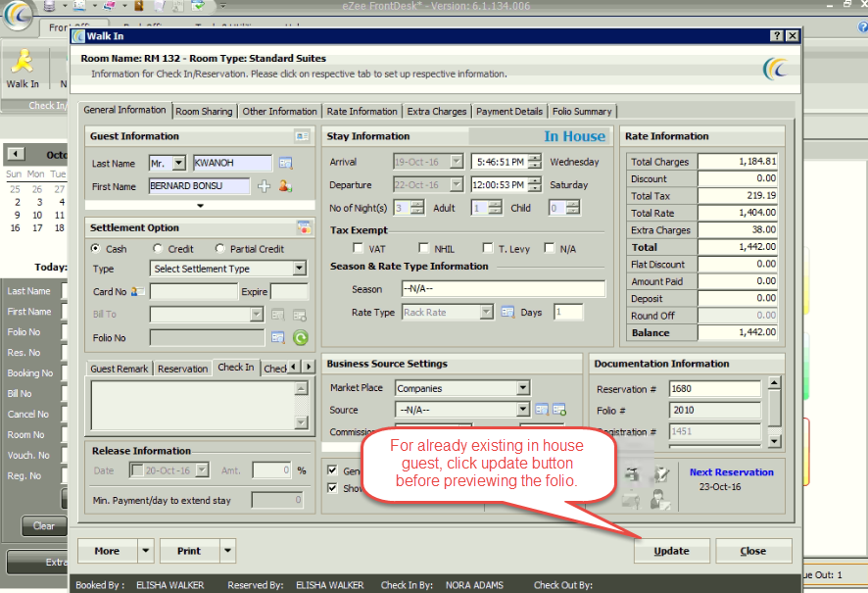Click the Season input field

coord(503,289)
